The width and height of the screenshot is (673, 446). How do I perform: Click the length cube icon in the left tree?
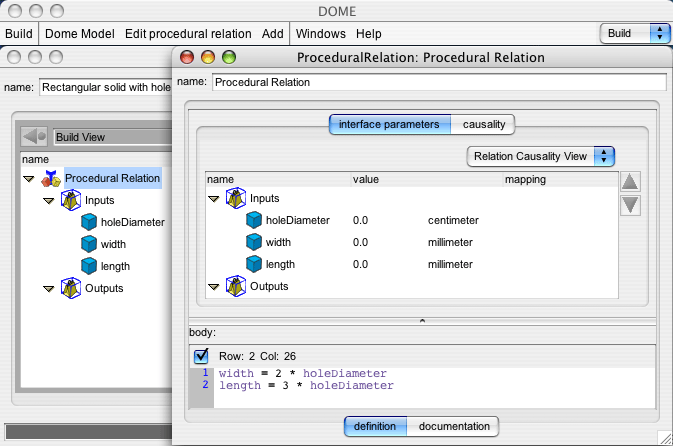(89, 266)
